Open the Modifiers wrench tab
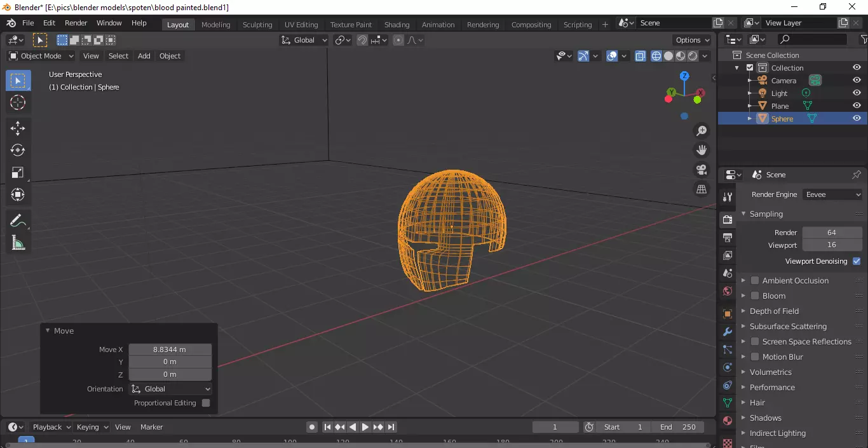 [728, 332]
